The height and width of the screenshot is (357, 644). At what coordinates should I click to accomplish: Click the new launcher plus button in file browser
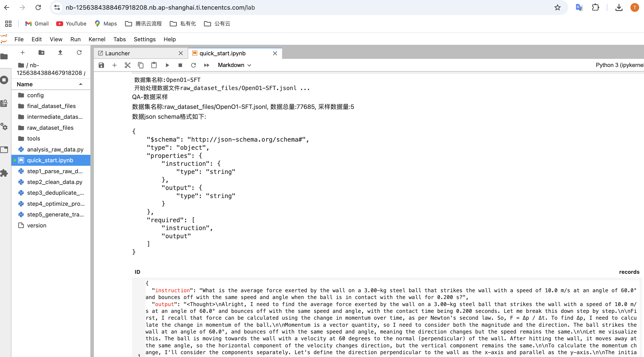[23, 52]
